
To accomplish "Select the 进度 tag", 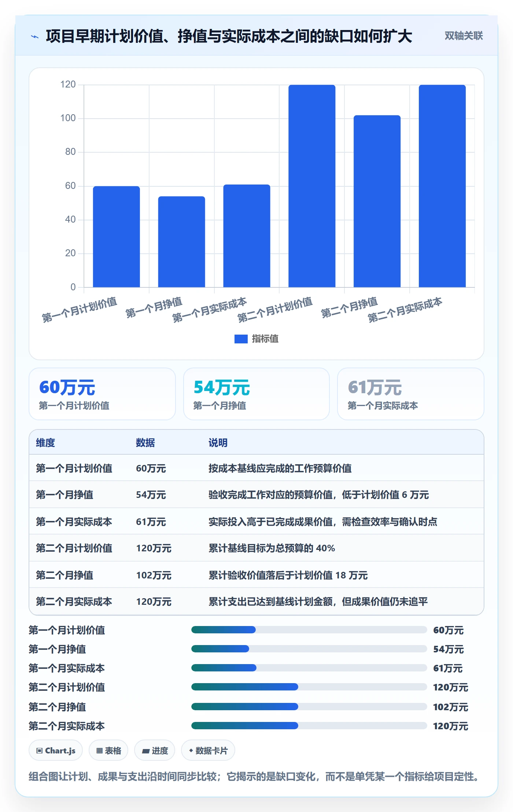I will click(x=155, y=750).
